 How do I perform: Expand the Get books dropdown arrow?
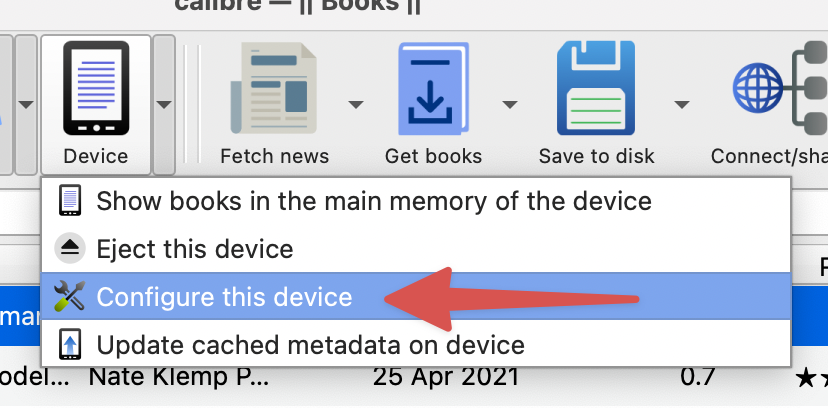(510, 103)
